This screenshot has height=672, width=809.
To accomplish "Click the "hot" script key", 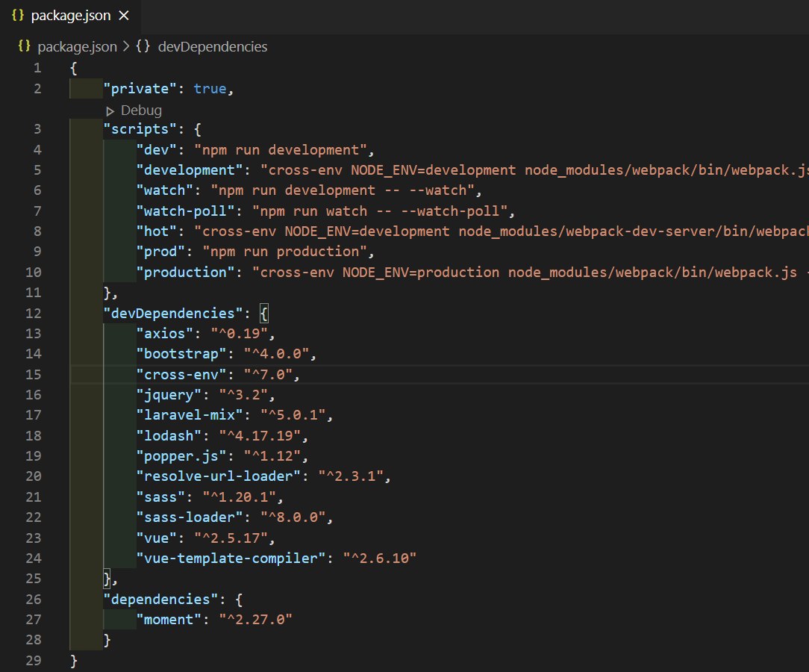I will click(x=157, y=231).
